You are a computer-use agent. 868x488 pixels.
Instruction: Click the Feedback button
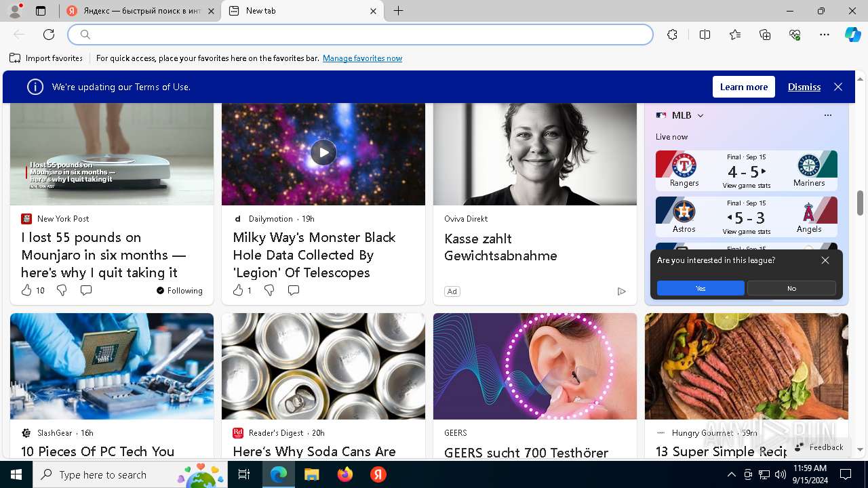(x=819, y=447)
